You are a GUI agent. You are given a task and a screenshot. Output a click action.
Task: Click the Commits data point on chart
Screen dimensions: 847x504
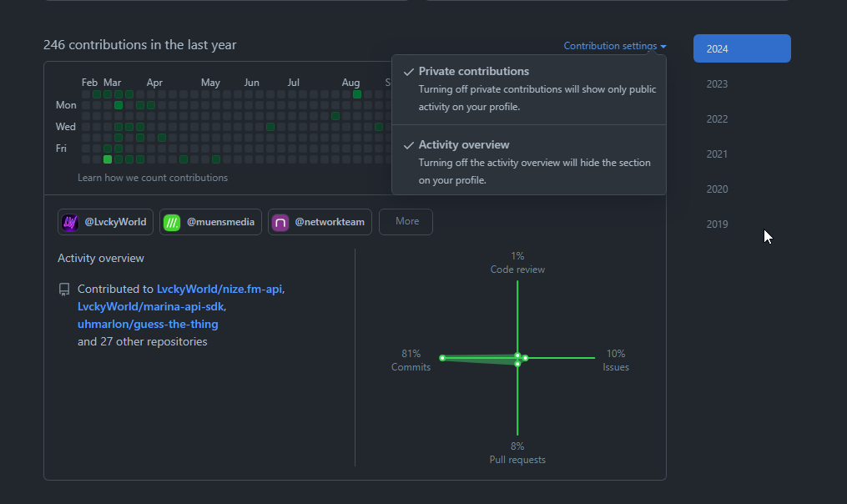pyautogui.click(x=442, y=358)
